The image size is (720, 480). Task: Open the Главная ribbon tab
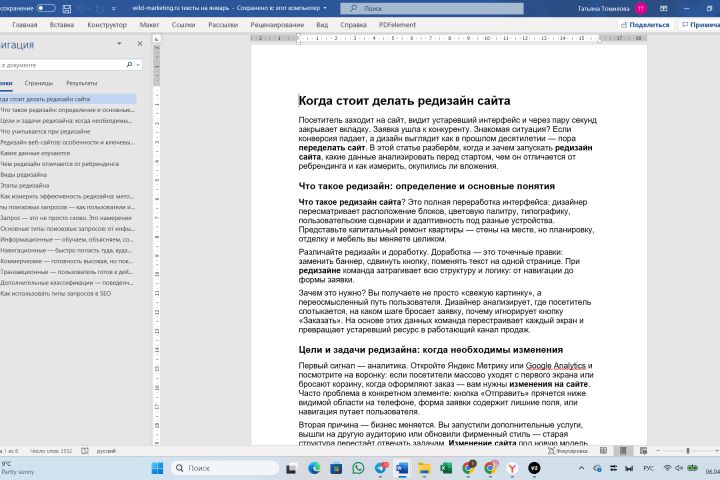pos(25,25)
